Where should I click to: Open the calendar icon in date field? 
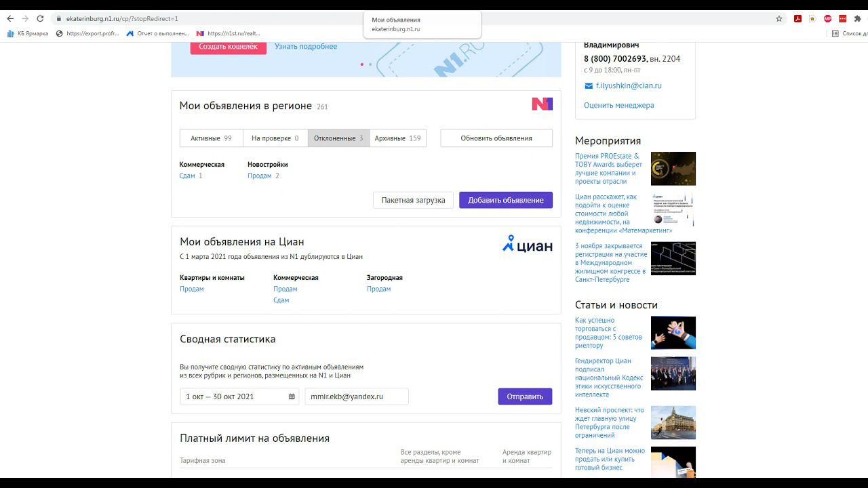tap(292, 396)
